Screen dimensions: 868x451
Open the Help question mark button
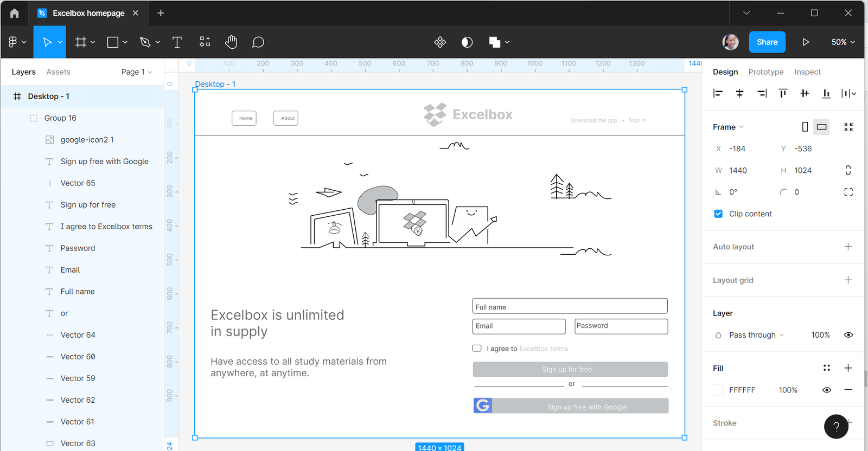point(836,427)
